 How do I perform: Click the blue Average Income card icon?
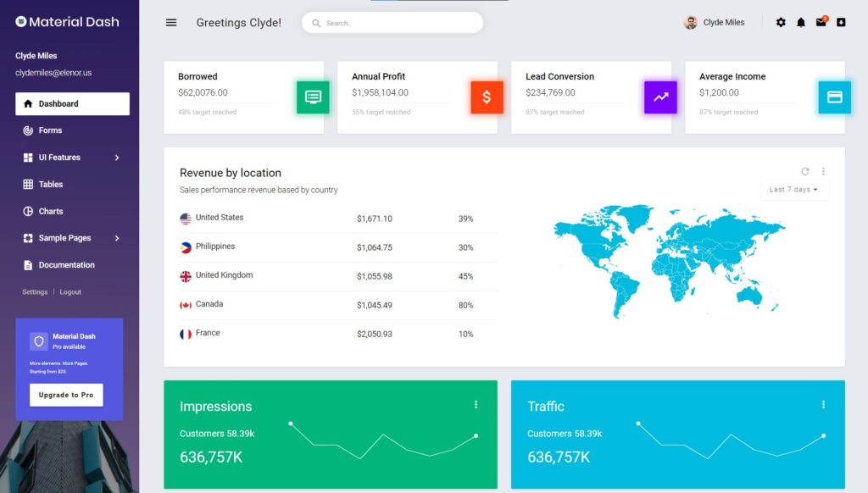834,97
